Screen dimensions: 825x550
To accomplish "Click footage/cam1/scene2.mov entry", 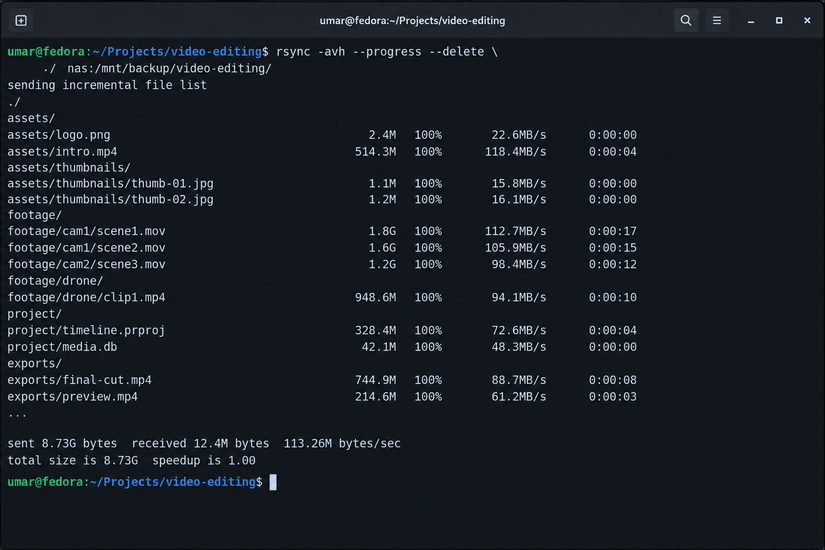I will (x=86, y=248).
